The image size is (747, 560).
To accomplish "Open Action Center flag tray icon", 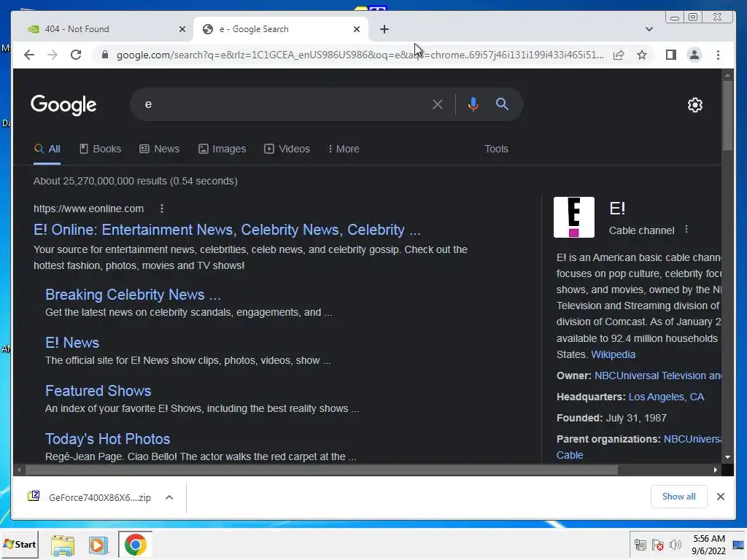I will [657, 545].
